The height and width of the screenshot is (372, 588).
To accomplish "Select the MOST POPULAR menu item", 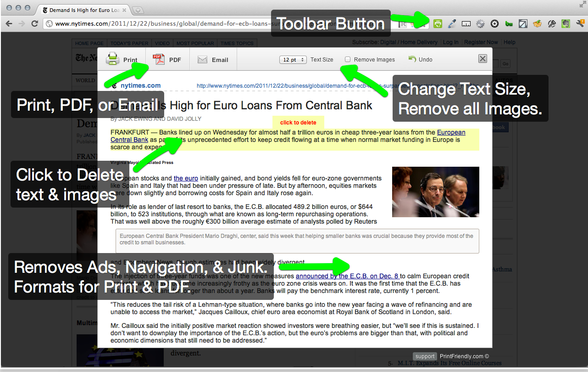I will [x=195, y=43].
